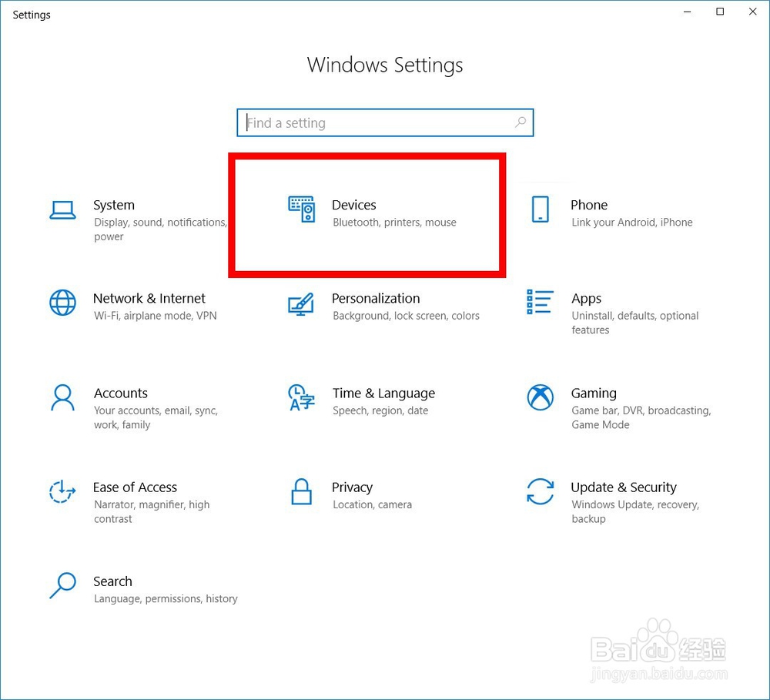The width and height of the screenshot is (770, 700).
Task: Click the Ease of Access icon
Action: [x=62, y=491]
